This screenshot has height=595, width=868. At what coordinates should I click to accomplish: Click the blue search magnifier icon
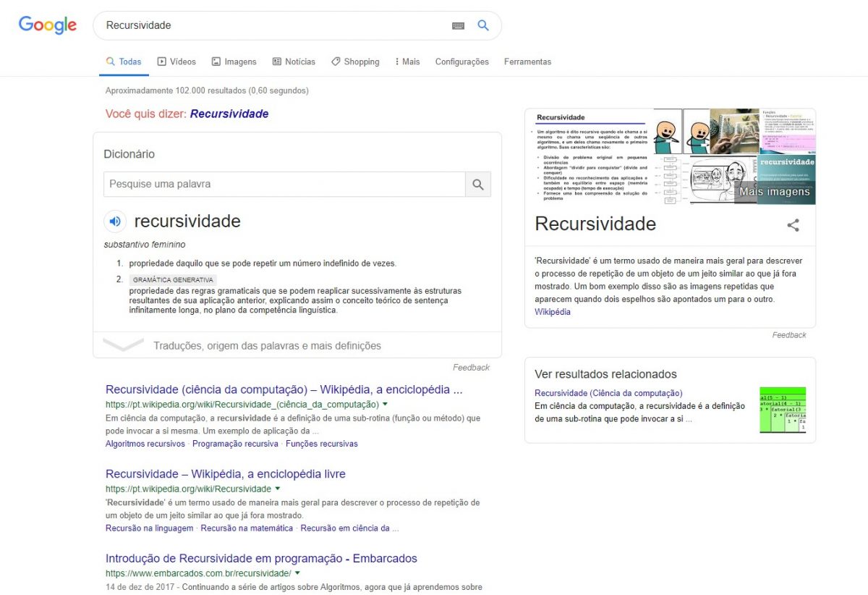click(x=483, y=25)
